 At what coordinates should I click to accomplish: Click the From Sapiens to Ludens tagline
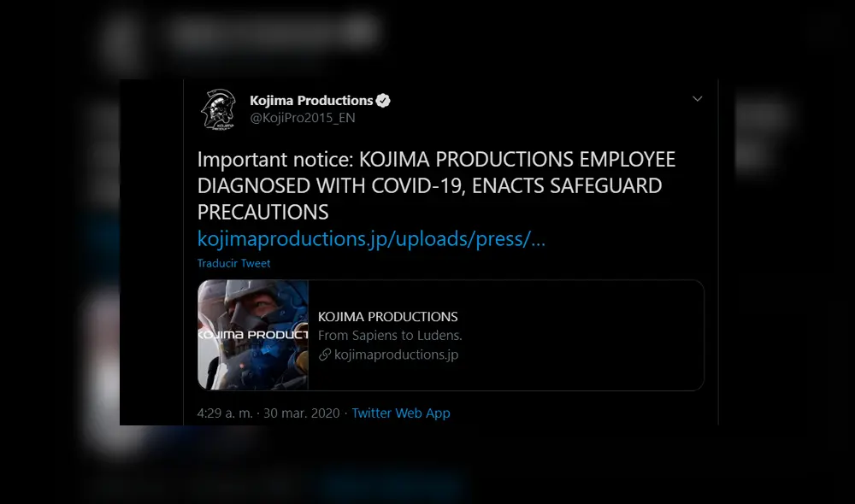[x=389, y=336]
